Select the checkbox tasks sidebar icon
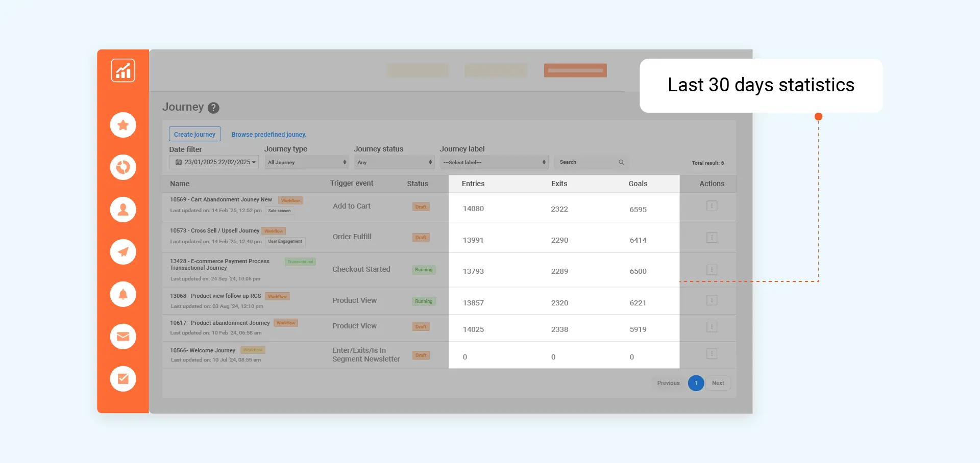980x463 pixels. (x=123, y=379)
